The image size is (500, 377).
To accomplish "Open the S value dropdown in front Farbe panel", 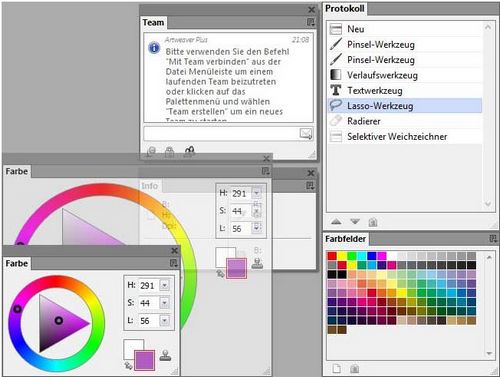I will click(x=165, y=303).
